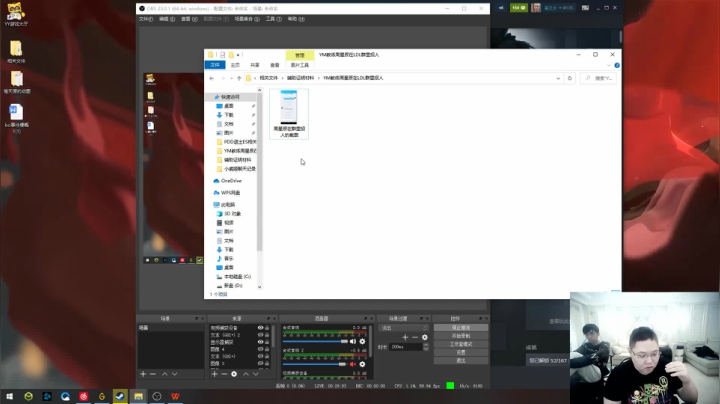Add a new scene in OBS 场景 panel
Screen dimensions: 720x404
[143, 374]
